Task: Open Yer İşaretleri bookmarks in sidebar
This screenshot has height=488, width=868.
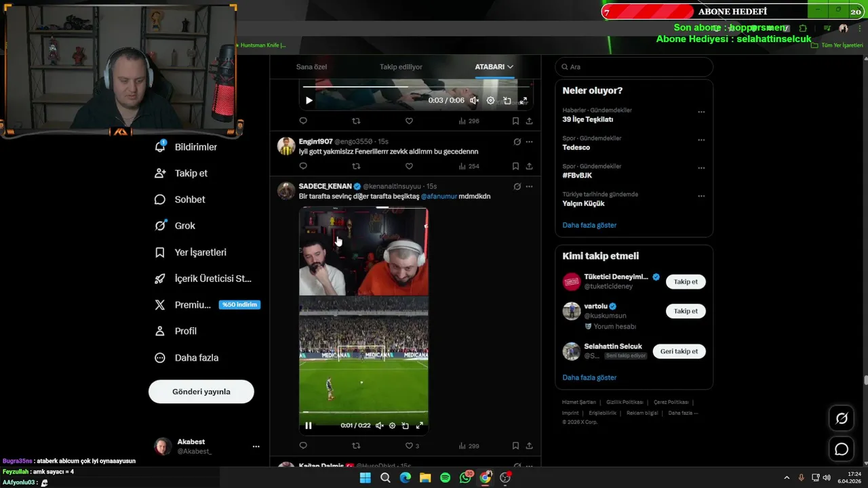Action: coord(191,252)
